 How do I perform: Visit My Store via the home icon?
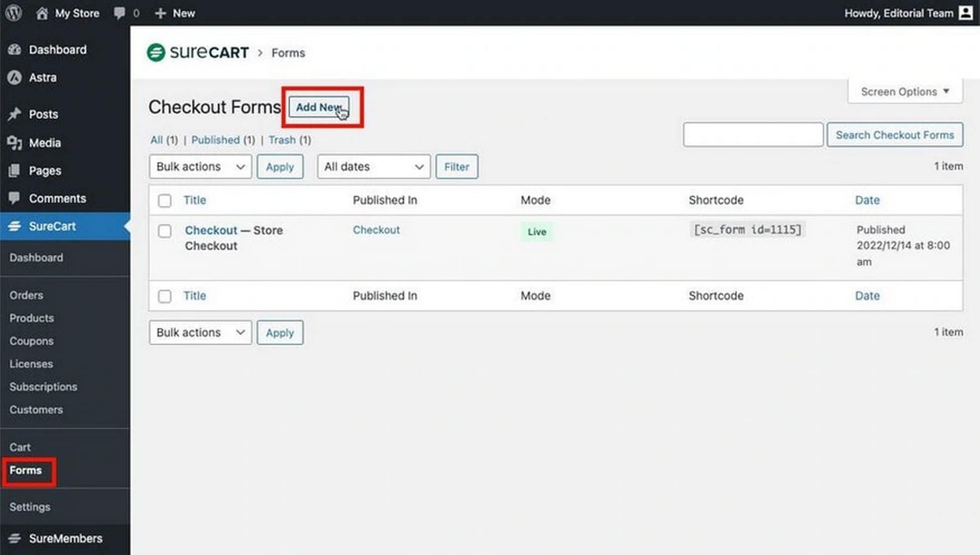[42, 13]
